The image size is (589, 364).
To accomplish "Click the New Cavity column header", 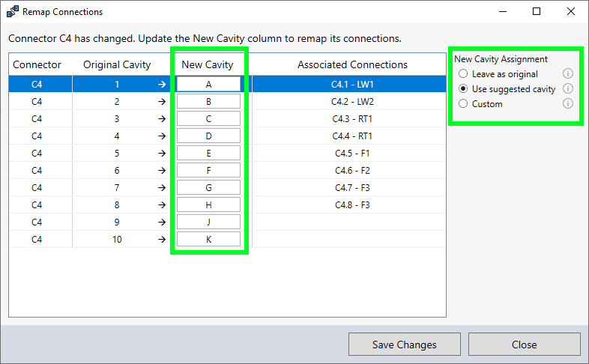I will point(208,64).
